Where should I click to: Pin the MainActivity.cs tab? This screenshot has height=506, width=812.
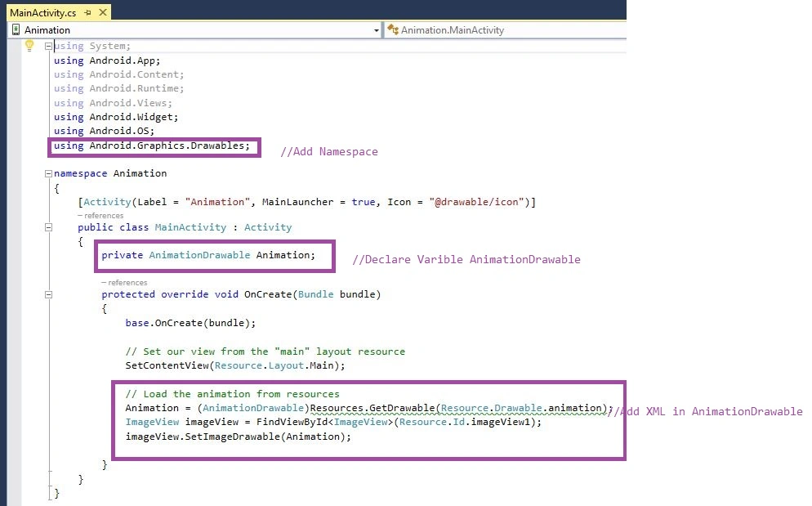[x=87, y=12]
